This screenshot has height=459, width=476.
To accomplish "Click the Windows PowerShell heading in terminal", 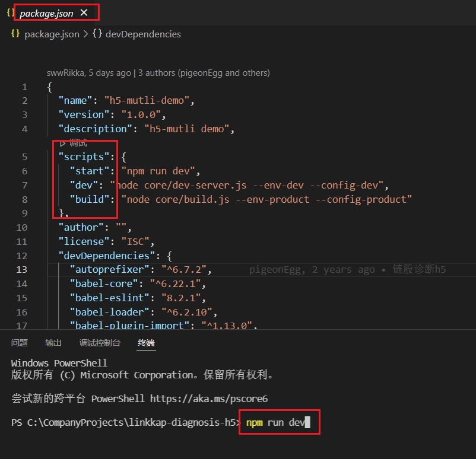I will pyautogui.click(x=59, y=363).
